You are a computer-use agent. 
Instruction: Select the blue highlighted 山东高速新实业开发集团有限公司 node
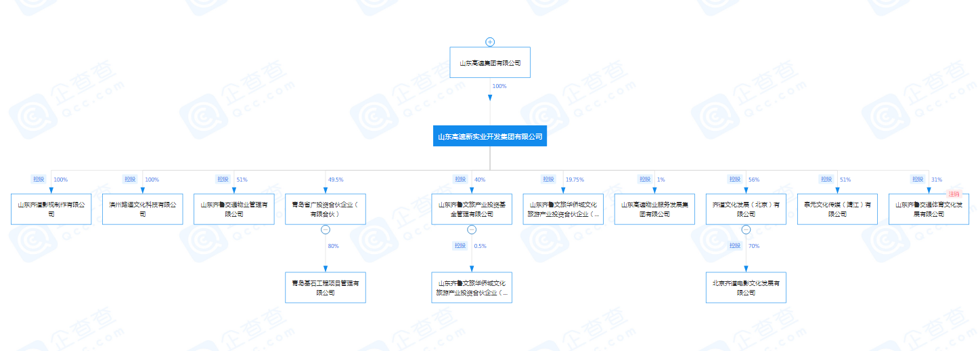click(x=490, y=136)
